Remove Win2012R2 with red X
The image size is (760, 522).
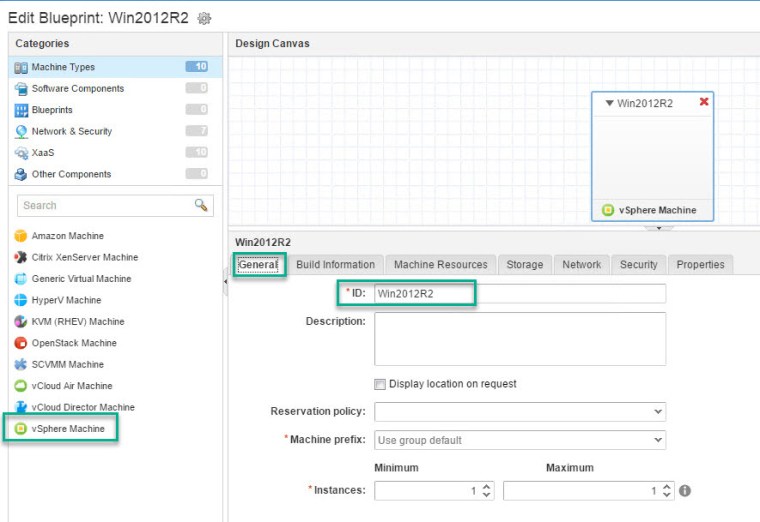tap(704, 102)
